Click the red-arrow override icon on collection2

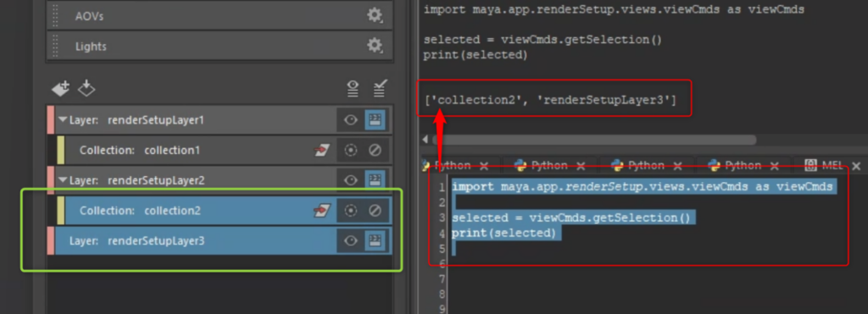click(x=321, y=211)
